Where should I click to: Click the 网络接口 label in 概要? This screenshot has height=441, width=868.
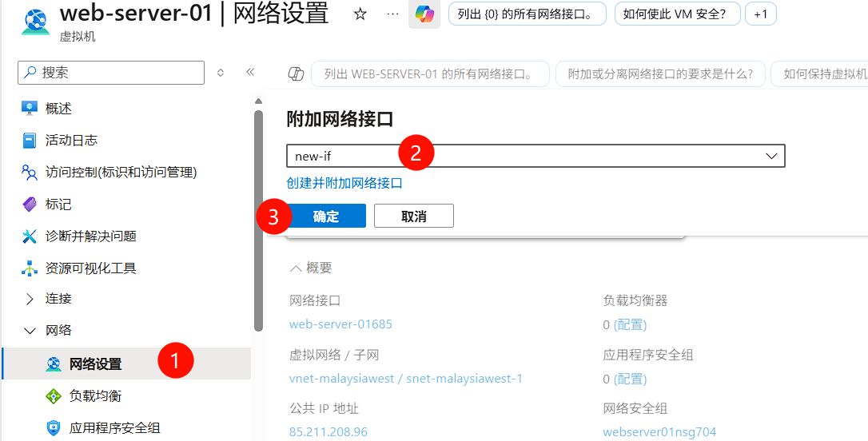tap(315, 300)
